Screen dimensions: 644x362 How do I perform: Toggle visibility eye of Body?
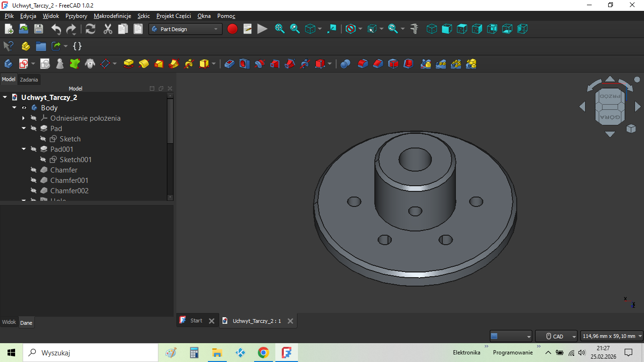tap(24, 108)
